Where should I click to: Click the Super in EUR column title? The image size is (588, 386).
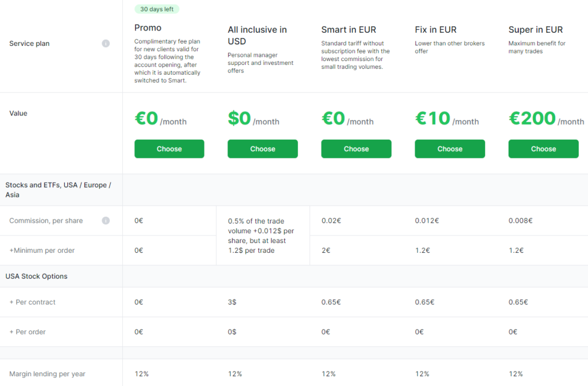[x=536, y=29]
